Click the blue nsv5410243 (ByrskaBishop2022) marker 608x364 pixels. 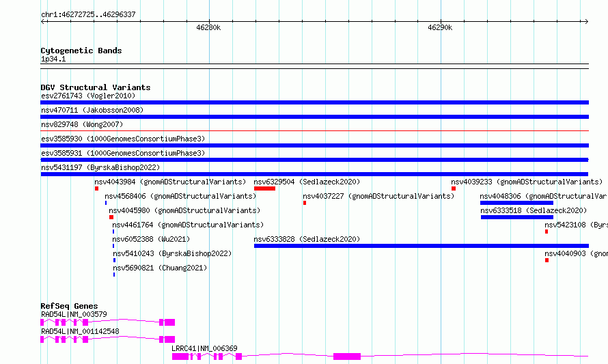114,260
